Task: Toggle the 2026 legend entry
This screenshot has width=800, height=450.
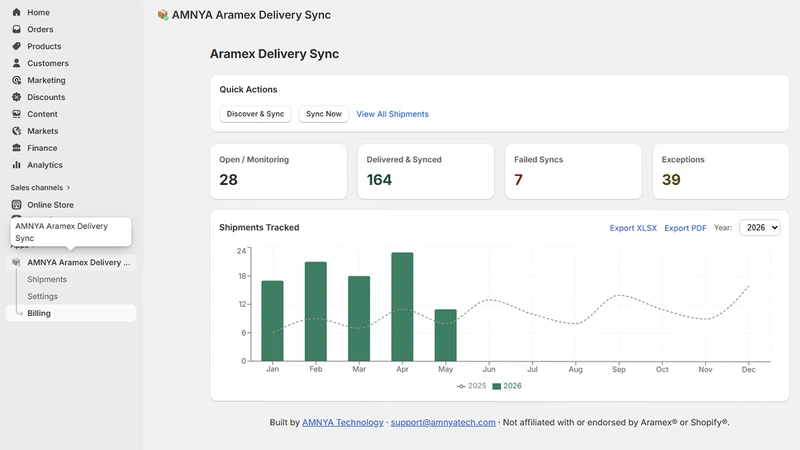Action: 507,386
